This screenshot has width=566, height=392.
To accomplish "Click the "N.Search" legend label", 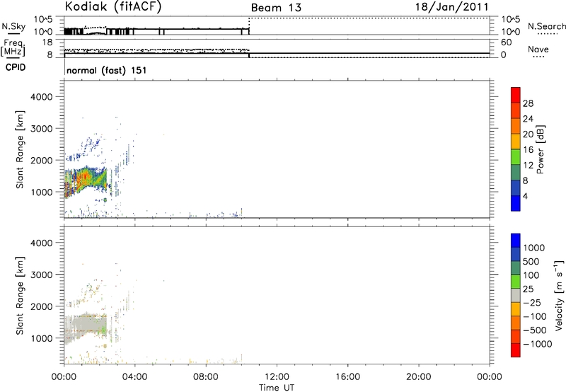I will [547, 26].
